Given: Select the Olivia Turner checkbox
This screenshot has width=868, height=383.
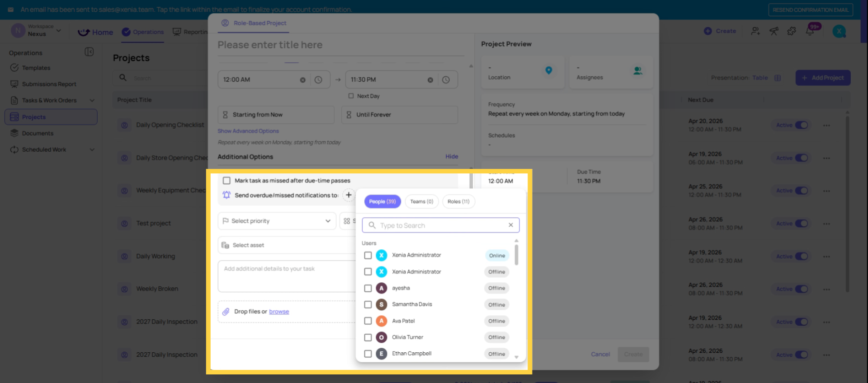Looking at the screenshot, I should [368, 337].
